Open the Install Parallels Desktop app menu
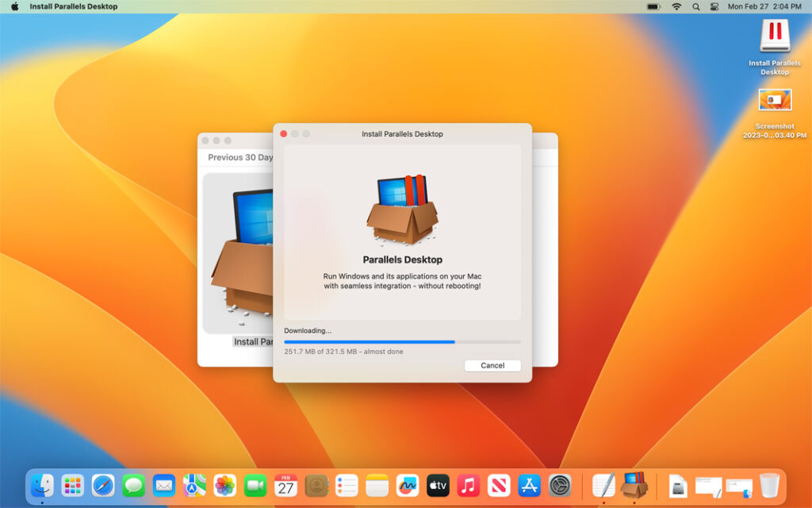This screenshot has width=812, height=508. [x=73, y=6]
